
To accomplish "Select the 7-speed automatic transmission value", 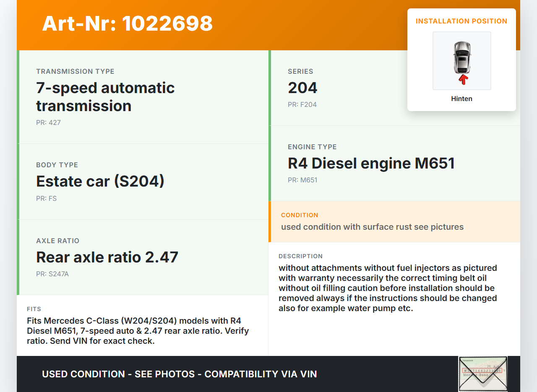I will (x=105, y=96).
